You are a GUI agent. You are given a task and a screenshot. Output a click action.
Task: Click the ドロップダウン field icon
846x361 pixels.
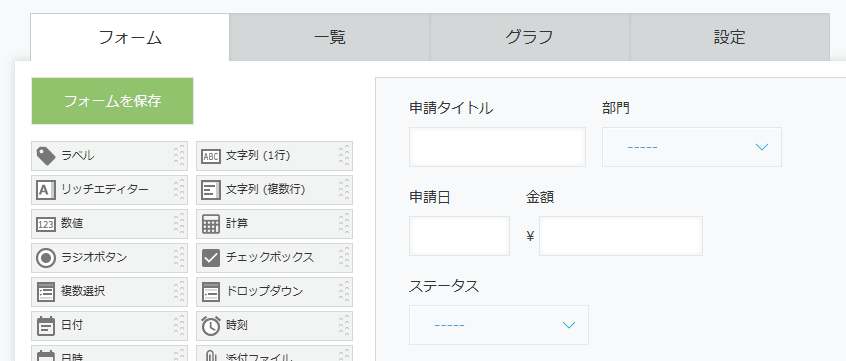coord(210,292)
